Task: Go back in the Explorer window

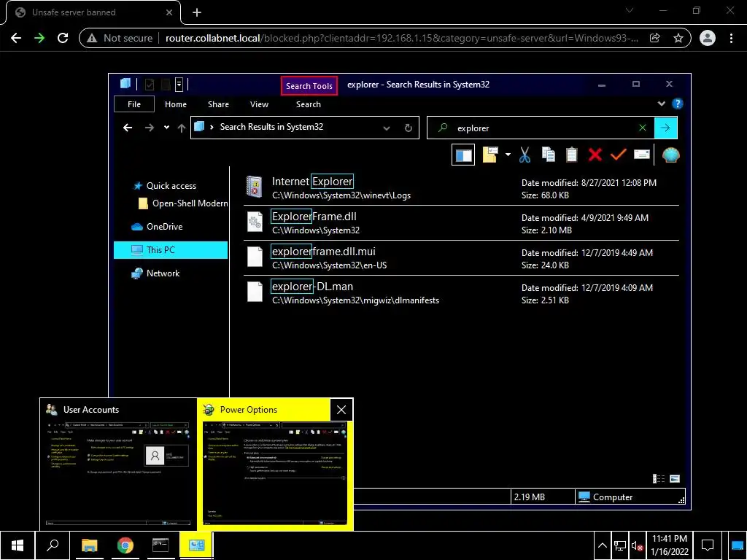Action: click(x=127, y=128)
